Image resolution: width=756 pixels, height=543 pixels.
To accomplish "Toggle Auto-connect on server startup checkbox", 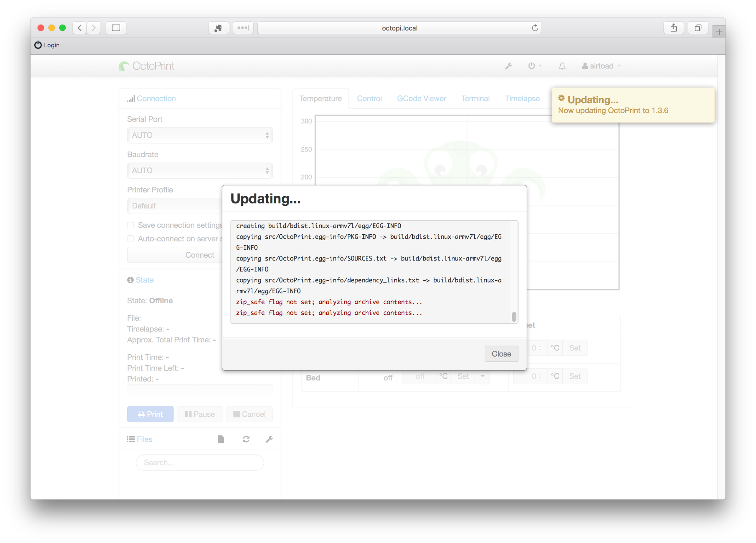I will pos(131,239).
